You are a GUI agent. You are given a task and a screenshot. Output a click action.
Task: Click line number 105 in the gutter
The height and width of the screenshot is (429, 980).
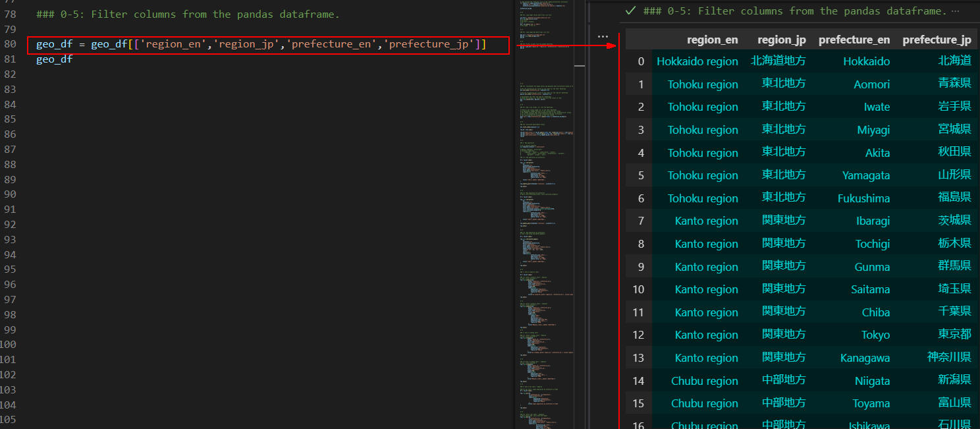(8, 419)
